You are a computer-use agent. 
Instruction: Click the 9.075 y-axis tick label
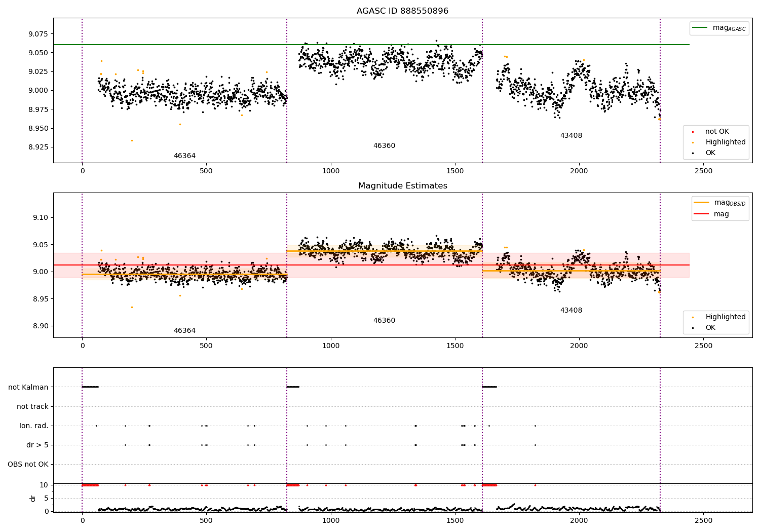coord(38,34)
